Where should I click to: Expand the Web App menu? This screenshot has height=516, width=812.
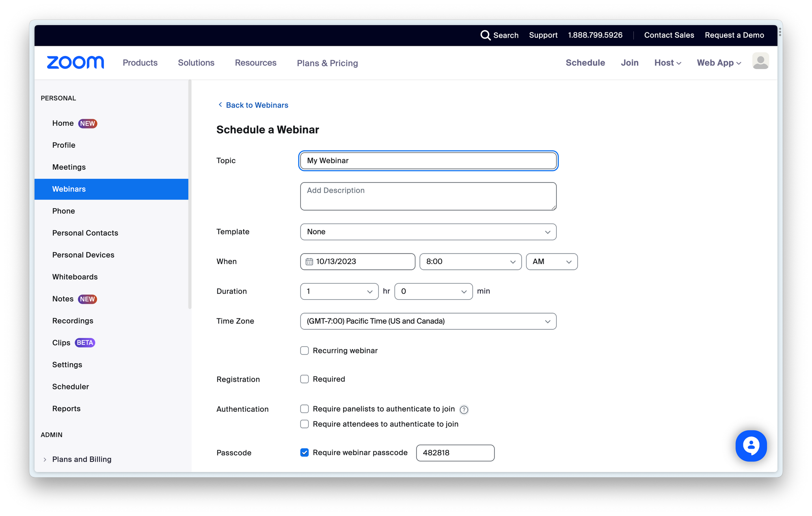point(719,63)
